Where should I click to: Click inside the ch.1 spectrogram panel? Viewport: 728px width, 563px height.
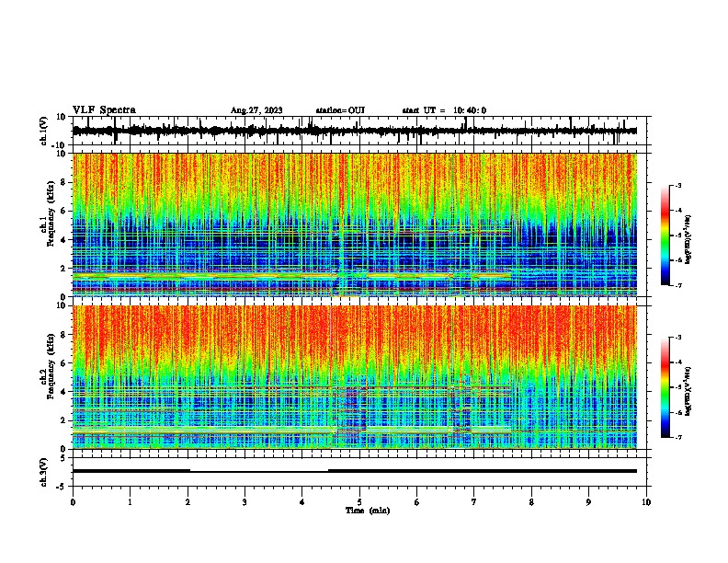tap(355, 224)
